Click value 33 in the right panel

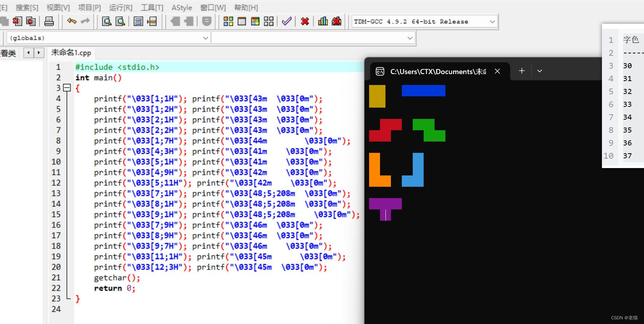(x=627, y=104)
